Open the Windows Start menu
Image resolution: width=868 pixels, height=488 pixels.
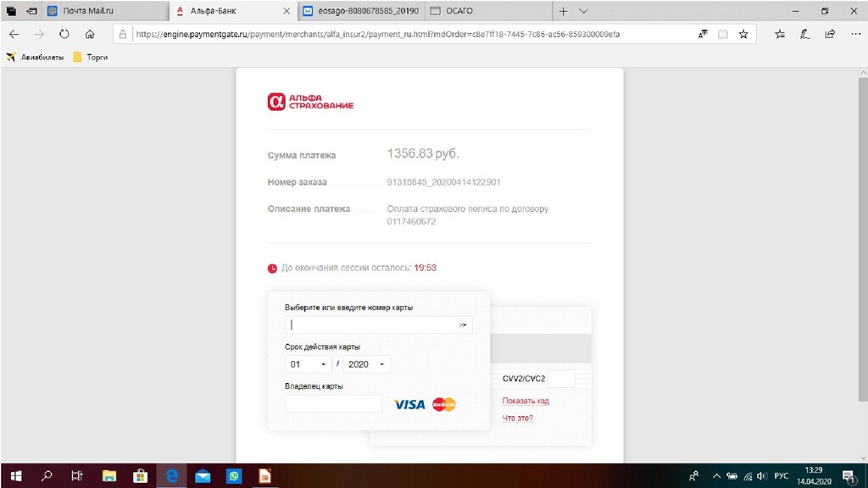[x=16, y=476]
